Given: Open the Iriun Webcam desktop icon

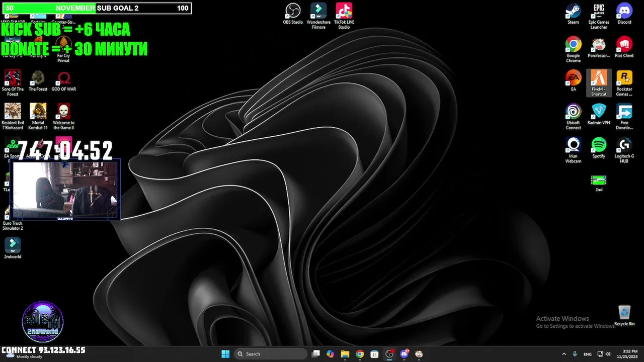Looking at the screenshot, I should (573, 150).
